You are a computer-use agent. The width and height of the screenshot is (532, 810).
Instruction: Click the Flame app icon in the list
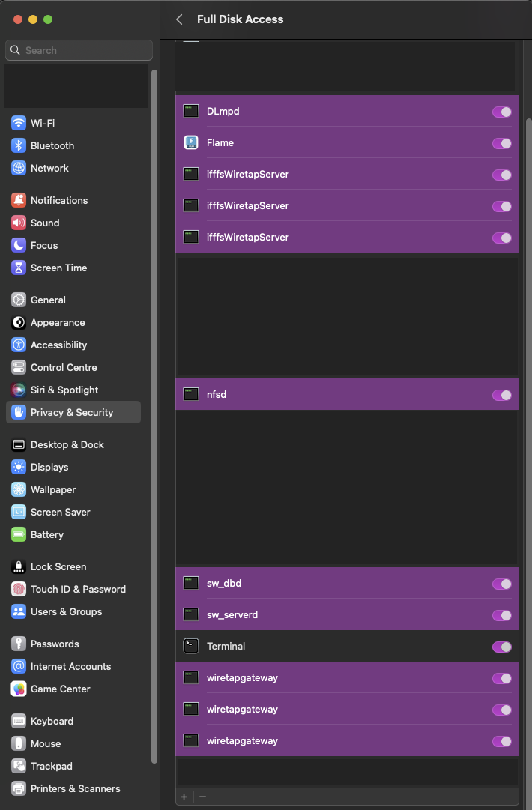click(190, 142)
